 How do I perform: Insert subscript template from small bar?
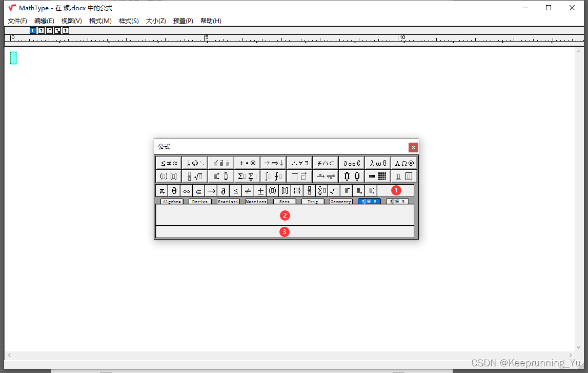(x=358, y=191)
